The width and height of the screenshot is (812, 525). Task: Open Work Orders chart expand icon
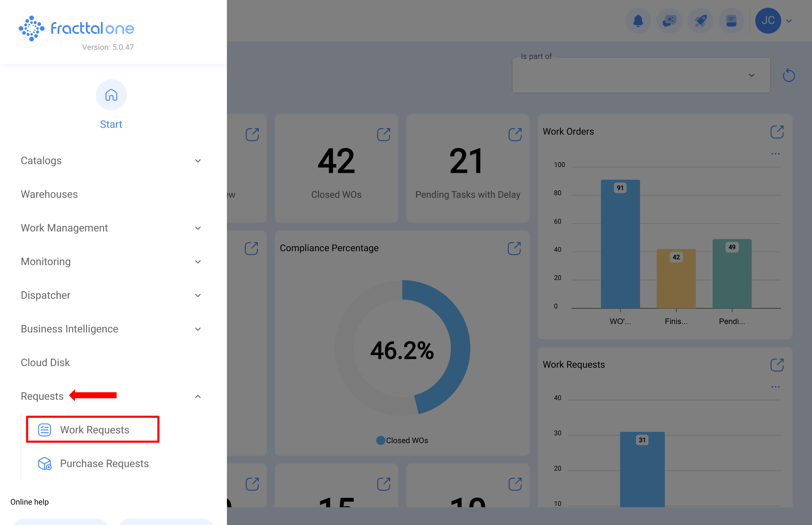(x=777, y=132)
